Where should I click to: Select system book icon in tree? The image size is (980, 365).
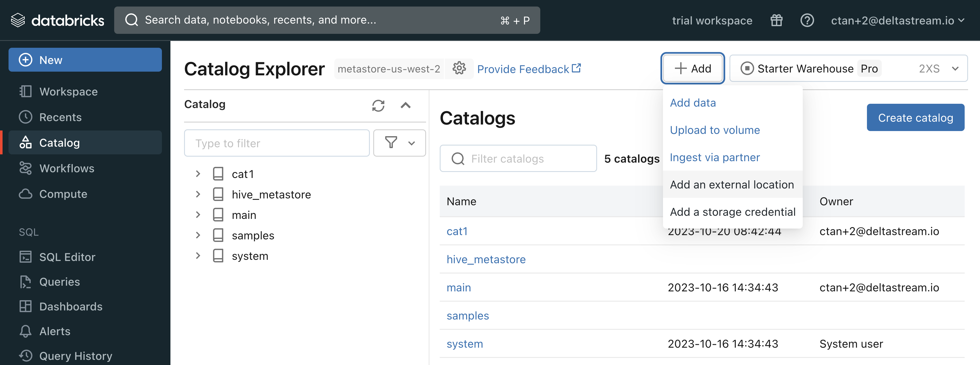218,256
